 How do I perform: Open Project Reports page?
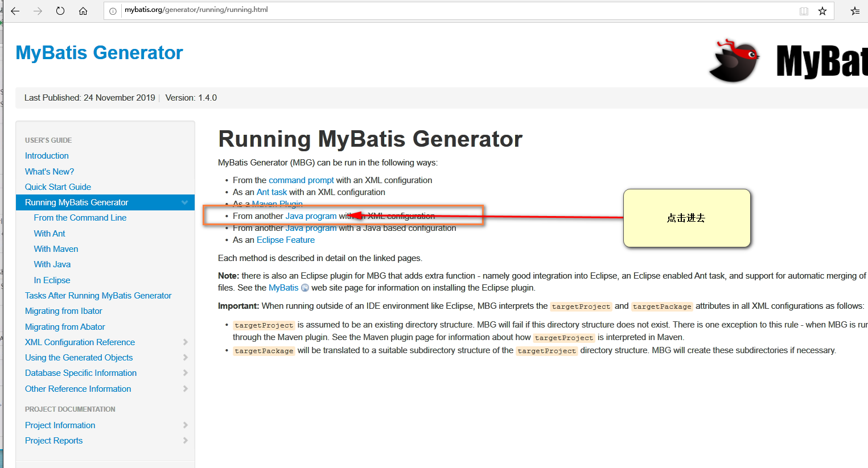click(x=54, y=441)
